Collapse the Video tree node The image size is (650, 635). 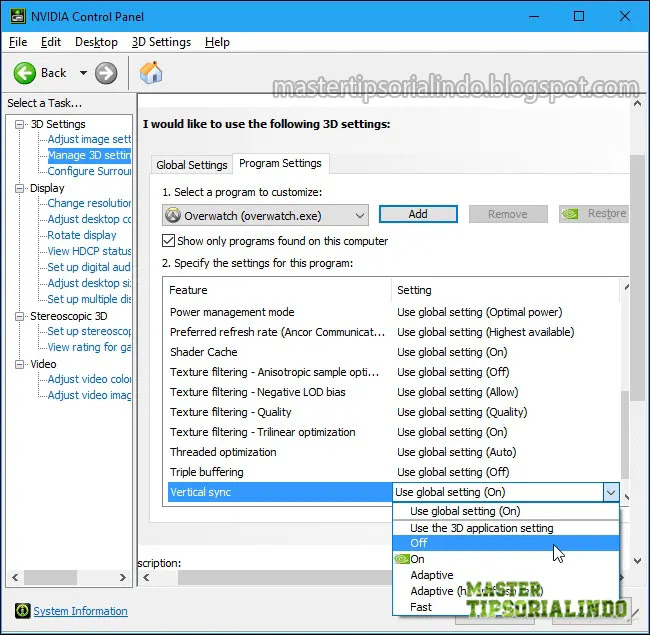pos(19,364)
